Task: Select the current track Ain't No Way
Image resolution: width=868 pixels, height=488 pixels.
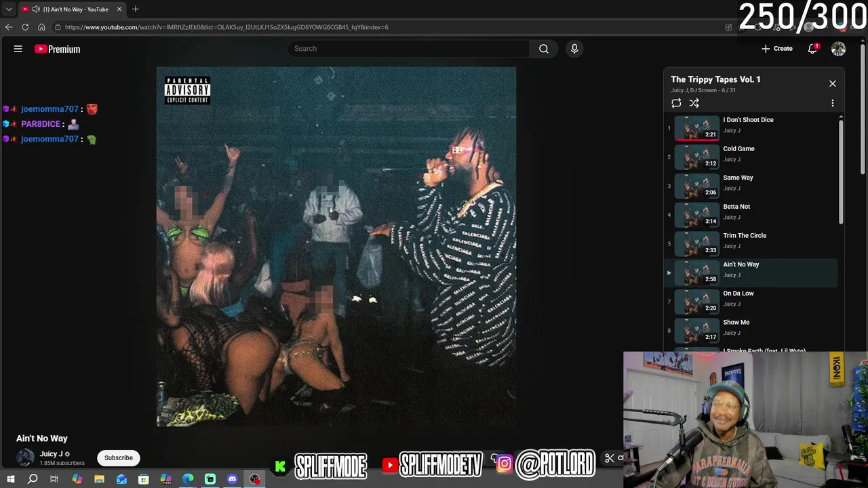Action: [751, 272]
